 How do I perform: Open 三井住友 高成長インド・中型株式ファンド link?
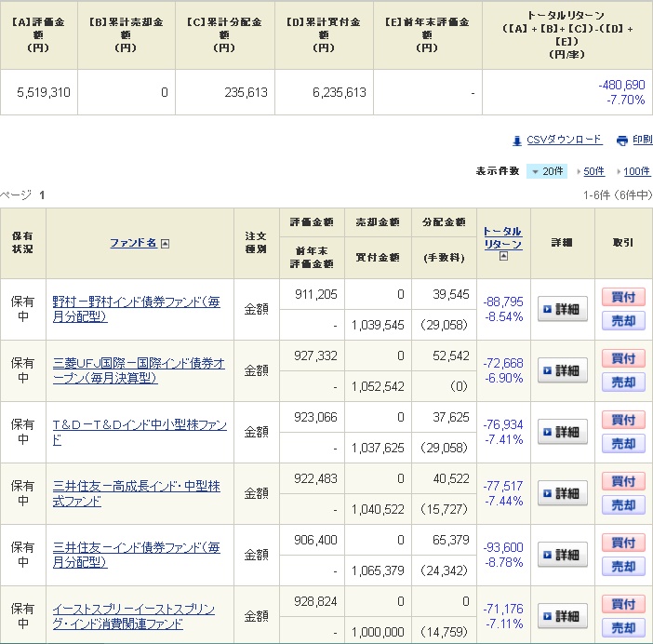click(136, 493)
